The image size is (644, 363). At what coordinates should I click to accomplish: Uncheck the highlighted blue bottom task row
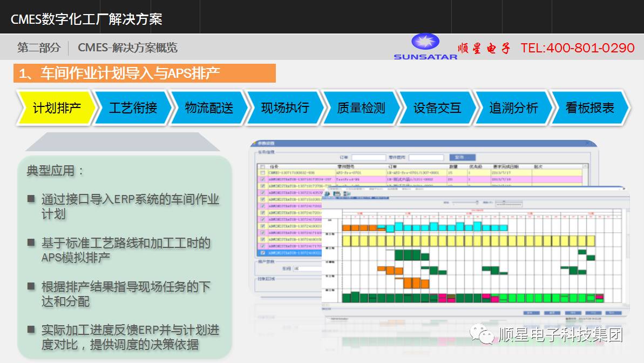point(262,252)
